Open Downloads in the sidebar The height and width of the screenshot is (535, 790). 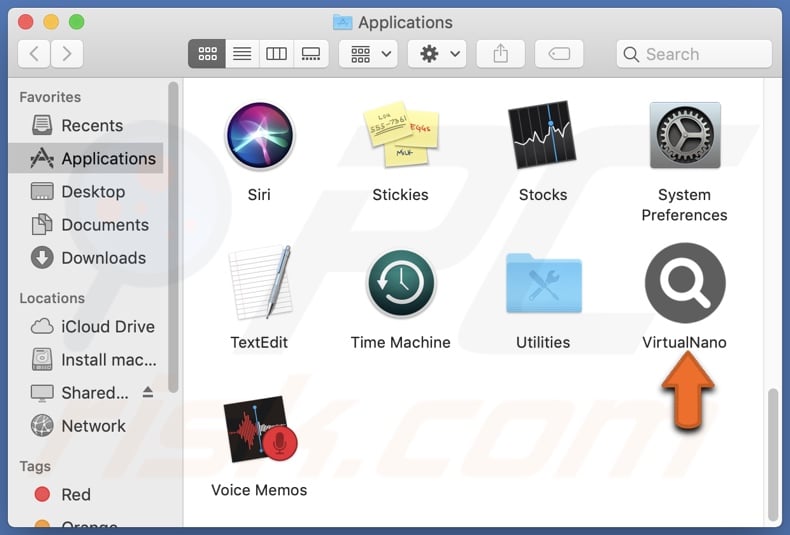coord(86,258)
